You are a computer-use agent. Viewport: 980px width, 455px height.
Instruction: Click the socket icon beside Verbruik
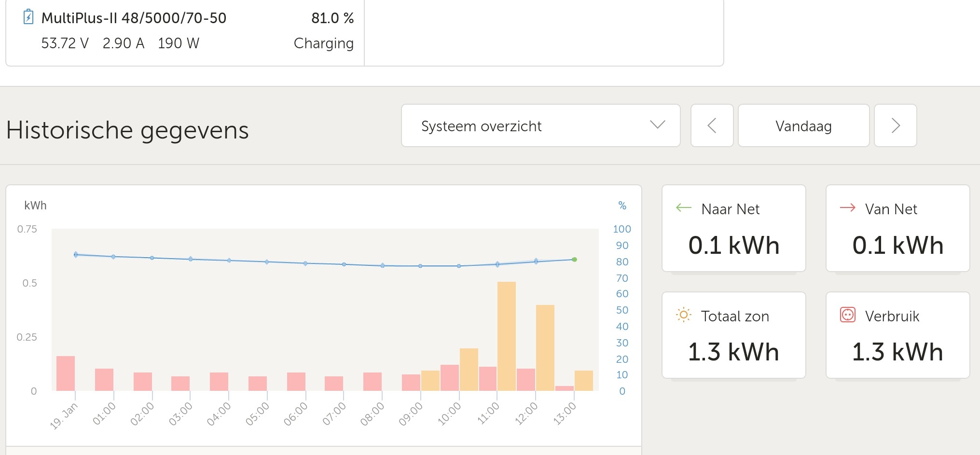click(847, 315)
